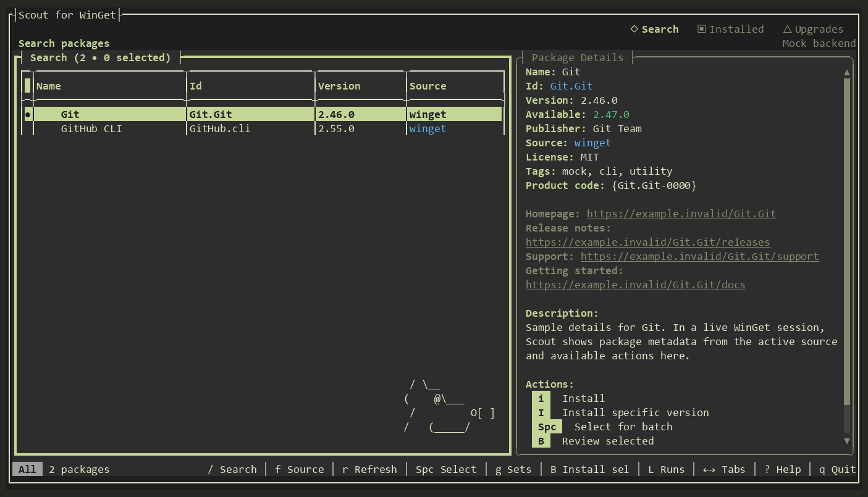Open the Installed tab
Screen dimensions: 868x497
coord(730,29)
